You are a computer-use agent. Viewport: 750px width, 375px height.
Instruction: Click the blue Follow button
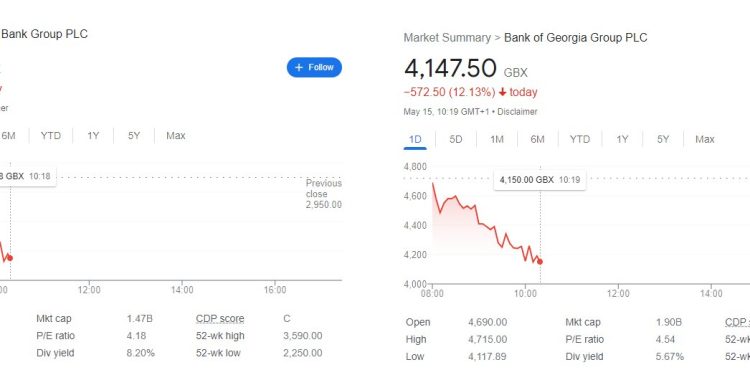314,67
